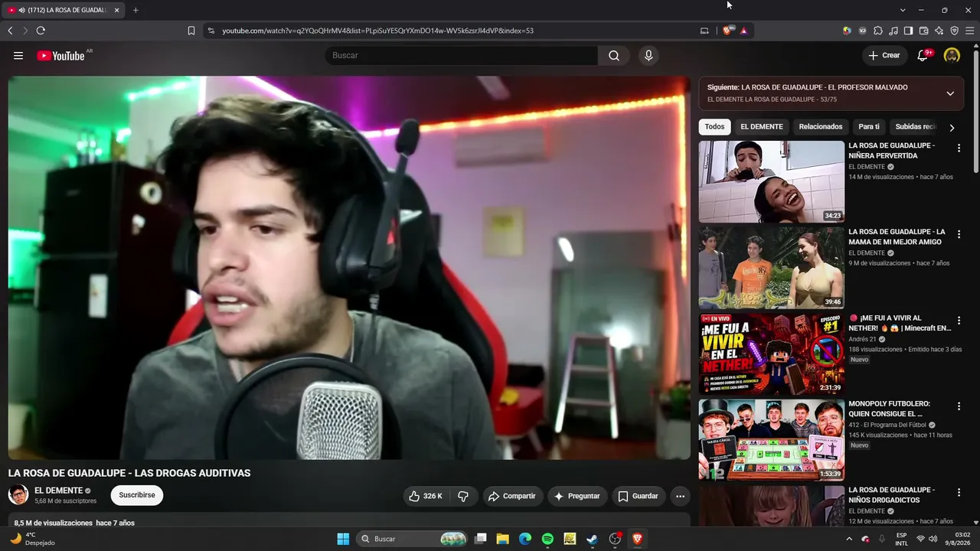This screenshot has height=551, width=980.
Task: Click the YouTube Buscar search field
Action: pyautogui.click(x=462, y=55)
